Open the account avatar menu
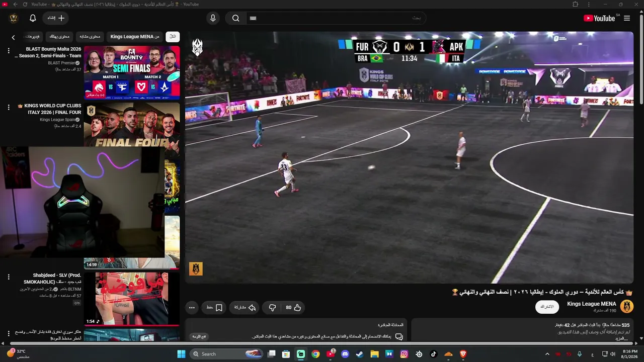Image resolution: width=644 pixels, height=362 pixels. click(14, 18)
